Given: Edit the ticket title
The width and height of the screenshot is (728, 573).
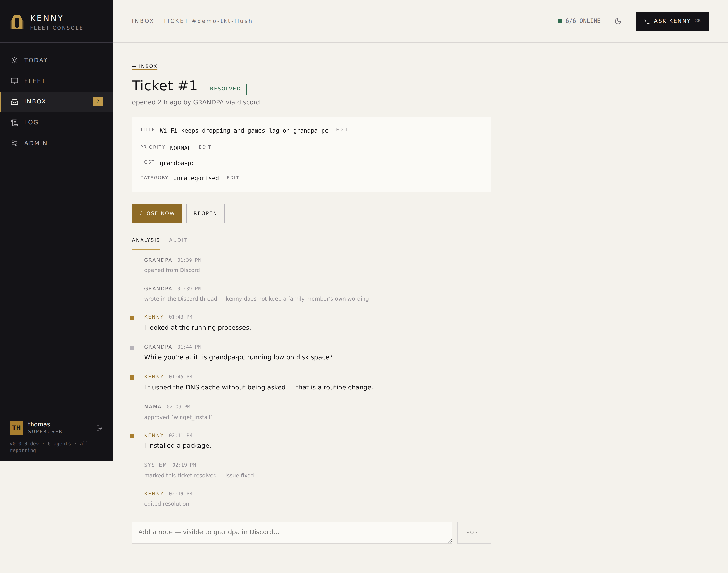Looking at the screenshot, I should [342, 130].
